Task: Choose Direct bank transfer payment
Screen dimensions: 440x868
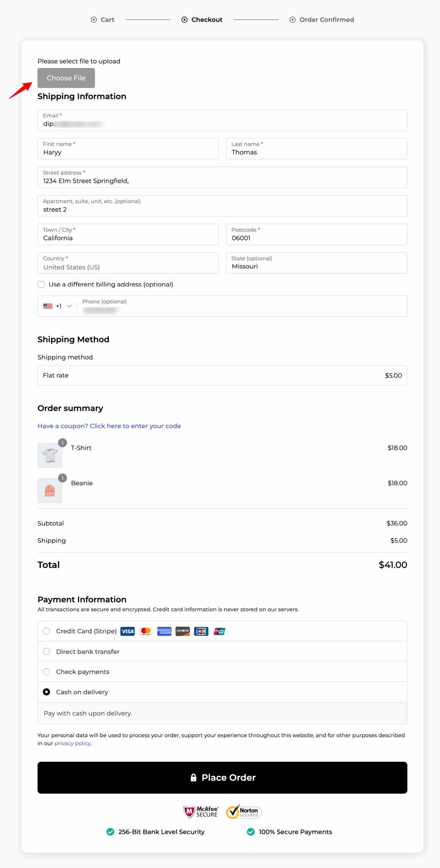Action: (46, 651)
